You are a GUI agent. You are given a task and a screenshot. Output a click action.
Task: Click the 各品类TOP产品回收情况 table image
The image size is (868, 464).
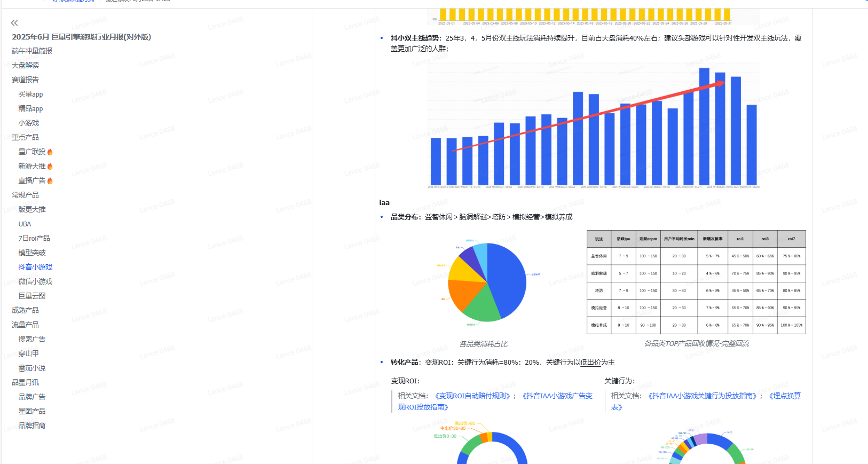(696, 282)
